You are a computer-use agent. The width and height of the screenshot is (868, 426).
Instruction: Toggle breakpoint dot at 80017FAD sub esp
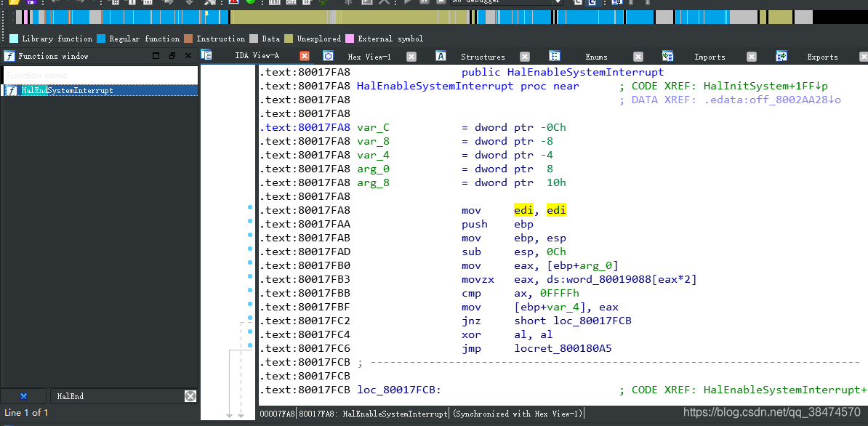[x=250, y=249]
